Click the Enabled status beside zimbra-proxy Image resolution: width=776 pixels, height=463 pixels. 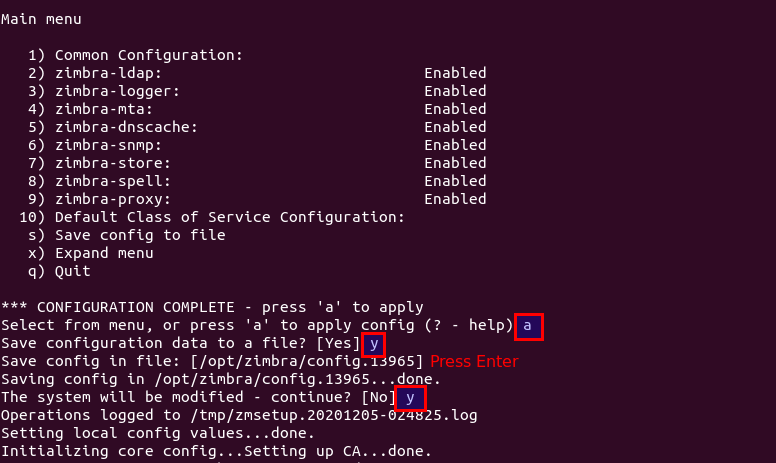(455, 199)
